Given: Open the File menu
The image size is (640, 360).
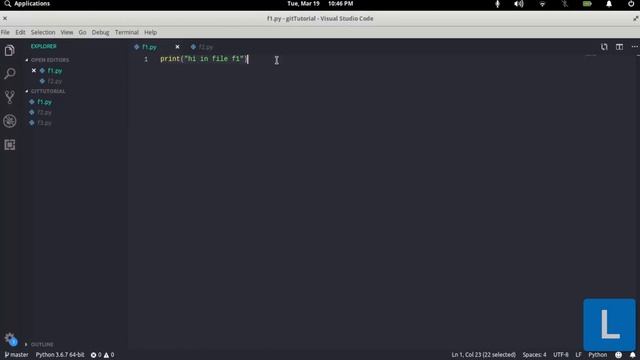Looking at the screenshot, I should (x=5, y=32).
